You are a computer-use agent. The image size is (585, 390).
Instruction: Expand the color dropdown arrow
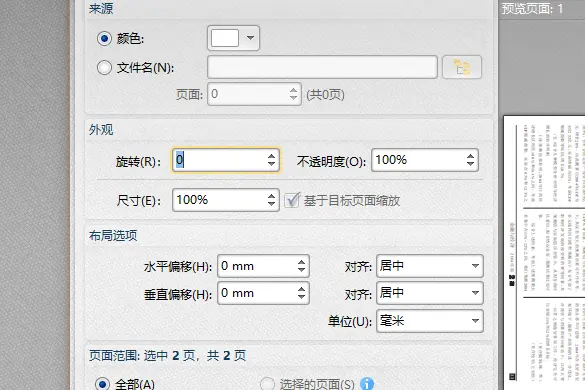click(250, 38)
